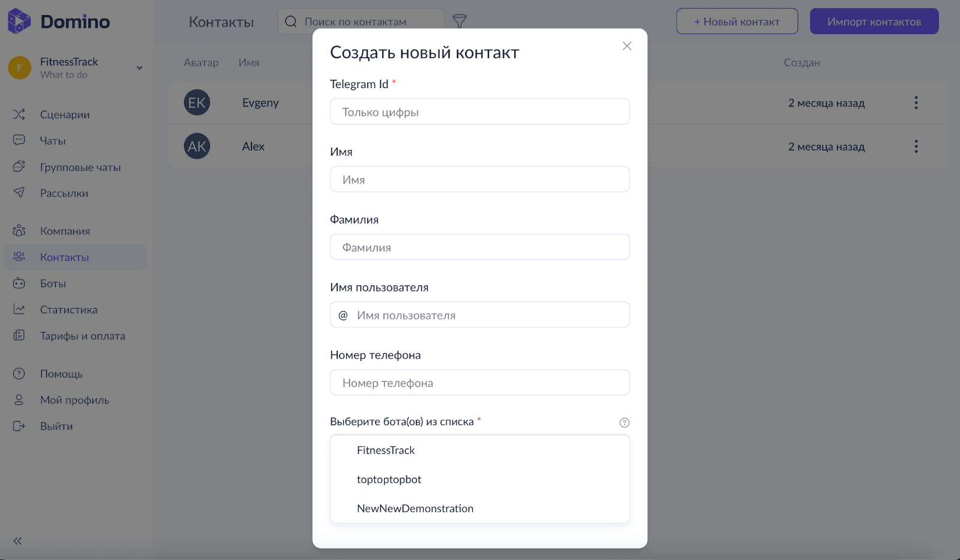This screenshot has height=560, width=960.
Task: Click the Тарифы и оплата icon
Action: click(x=19, y=335)
